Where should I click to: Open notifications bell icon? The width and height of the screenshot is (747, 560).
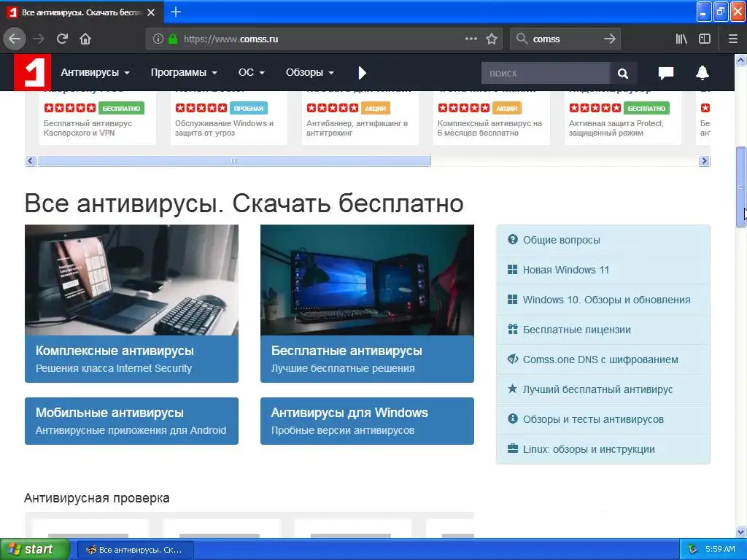pos(703,73)
